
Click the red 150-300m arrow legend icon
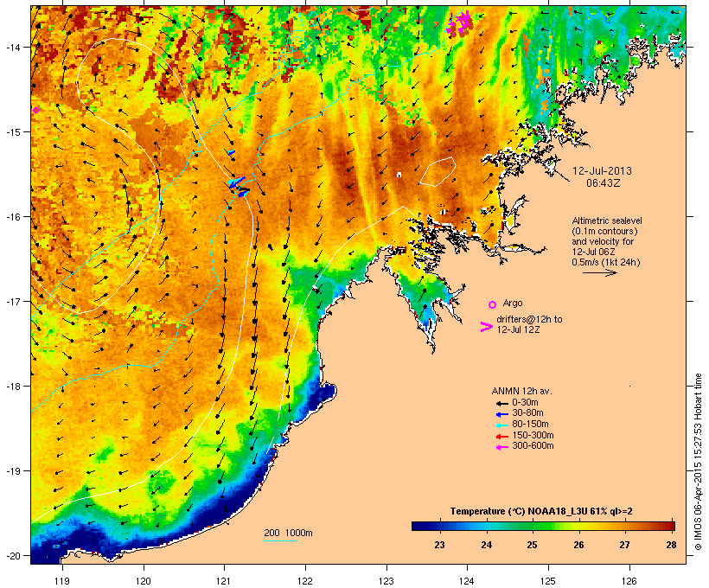(501, 437)
